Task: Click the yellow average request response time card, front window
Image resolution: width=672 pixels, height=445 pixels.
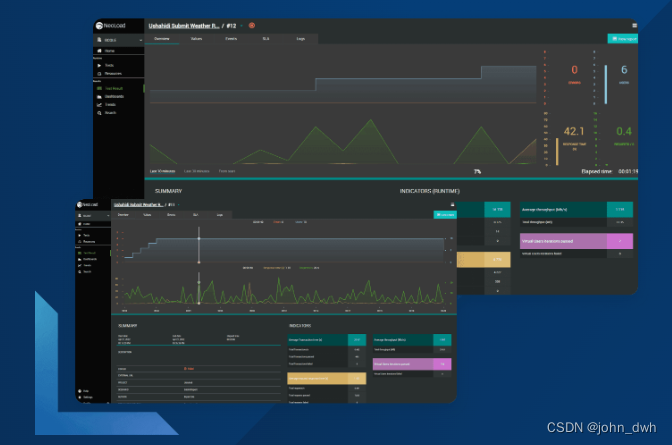Action: pyautogui.click(x=327, y=378)
